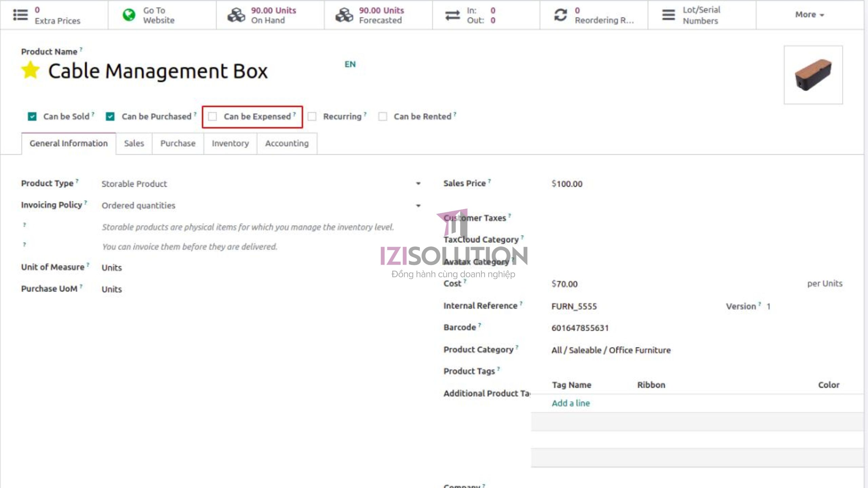This screenshot has width=868, height=488.
Task: Click the Lot/Serial Numbers bars icon
Action: click(668, 15)
